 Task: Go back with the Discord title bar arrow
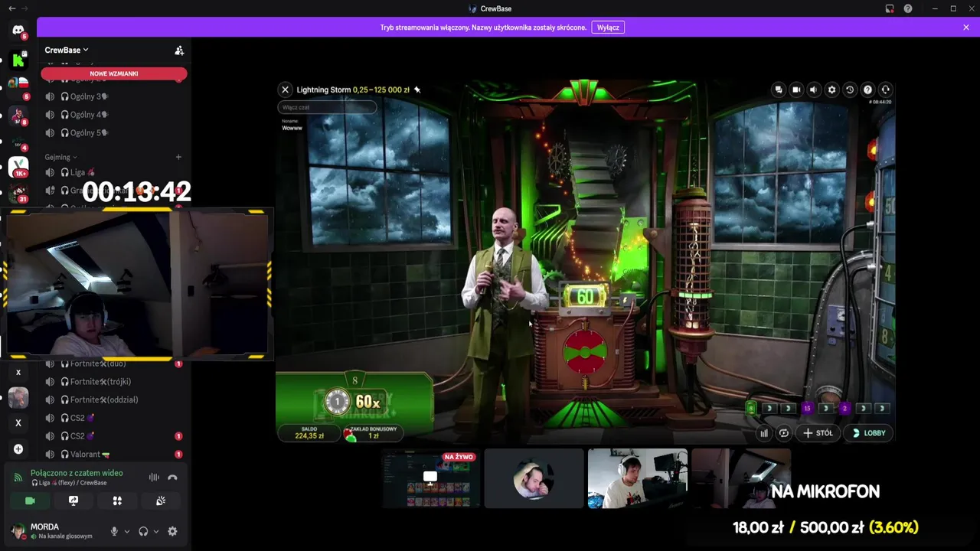pos(11,8)
